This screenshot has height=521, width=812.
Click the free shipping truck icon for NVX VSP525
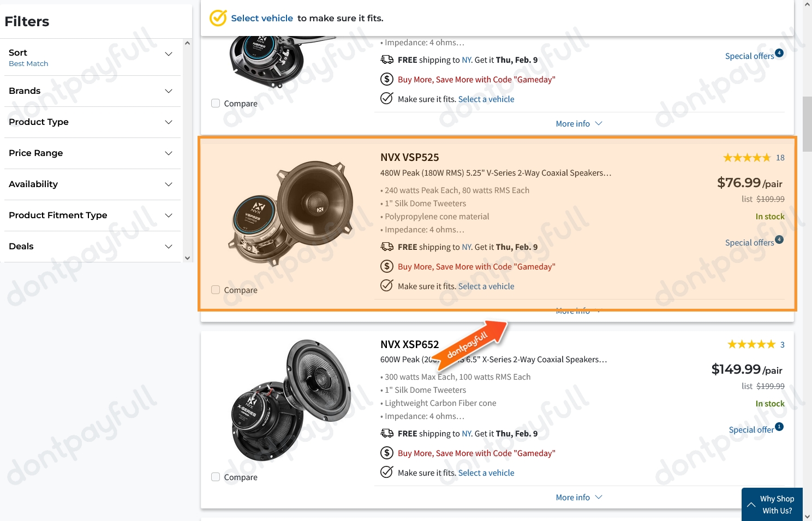pyautogui.click(x=387, y=246)
